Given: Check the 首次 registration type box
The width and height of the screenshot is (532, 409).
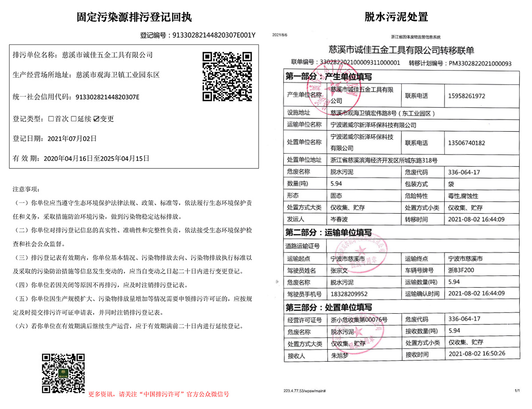Looking at the screenshot, I should 51,119.
